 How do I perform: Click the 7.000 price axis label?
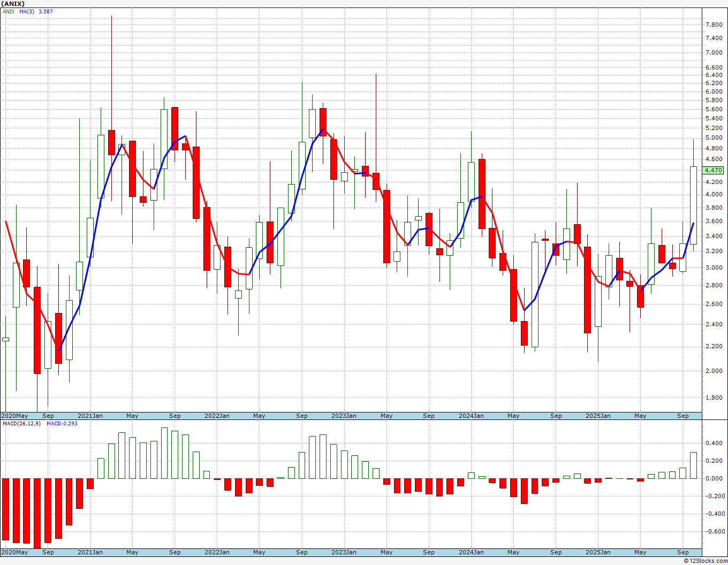[714, 52]
